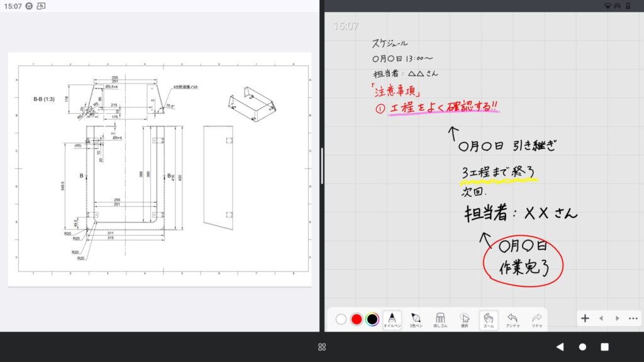The width and height of the screenshot is (644, 362).
Task: Go to previous note page
Action: coord(601,319)
